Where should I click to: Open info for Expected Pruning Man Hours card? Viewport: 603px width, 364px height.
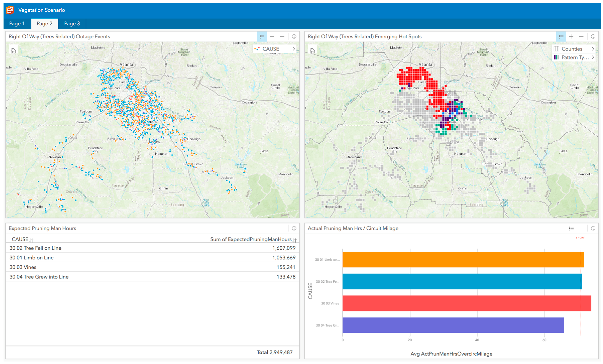tap(294, 228)
